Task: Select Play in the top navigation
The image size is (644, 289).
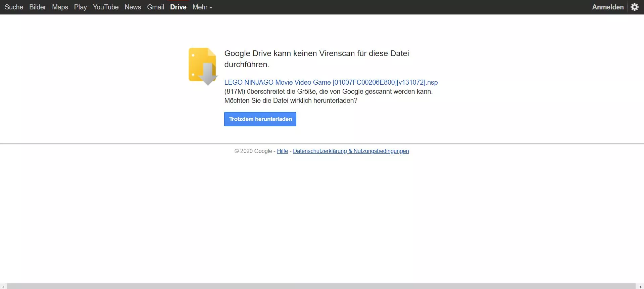Action: pyautogui.click(x=80, y=7)
